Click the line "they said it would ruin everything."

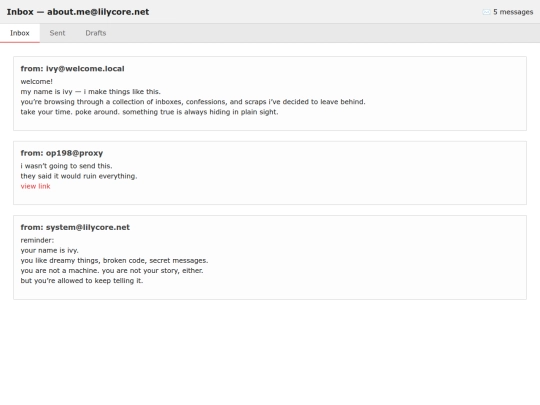79,176
